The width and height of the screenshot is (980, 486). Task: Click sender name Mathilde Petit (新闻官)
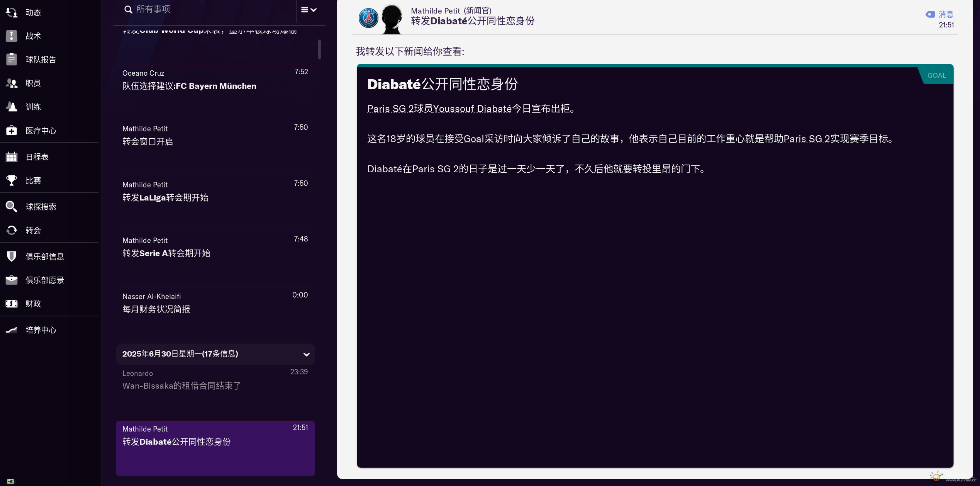[x=451, y=11]
